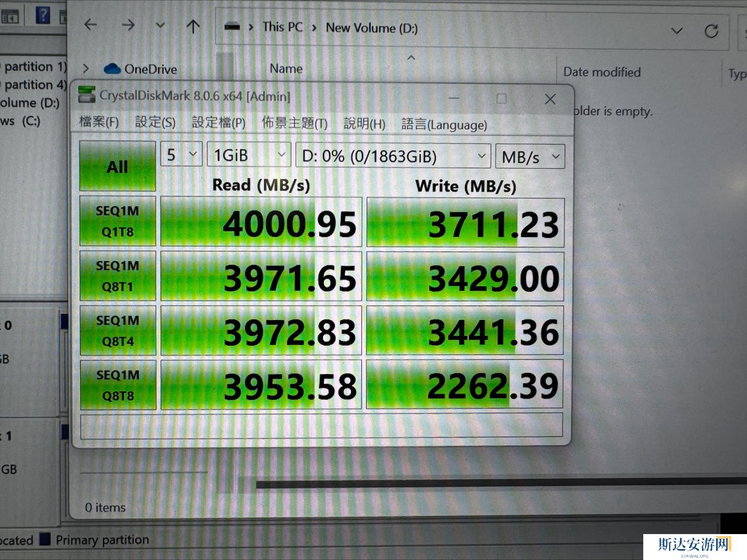
Task: Open the 設定(S) menu
Action: pos(155,122)
